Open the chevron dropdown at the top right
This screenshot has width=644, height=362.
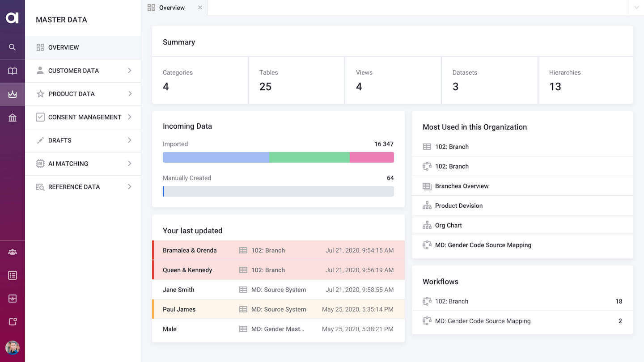pos(636,8)
